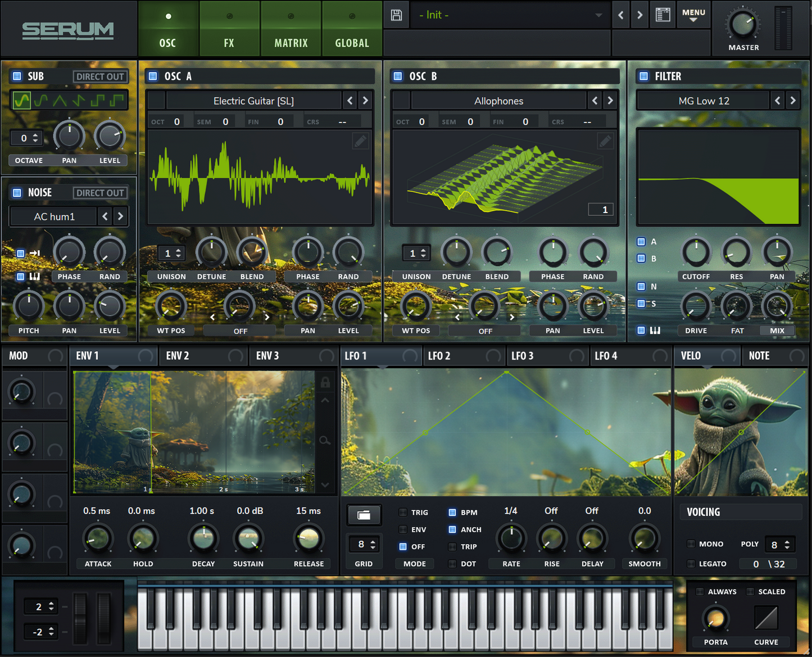Click the filter CUTOFF knob

click(696, 252)
